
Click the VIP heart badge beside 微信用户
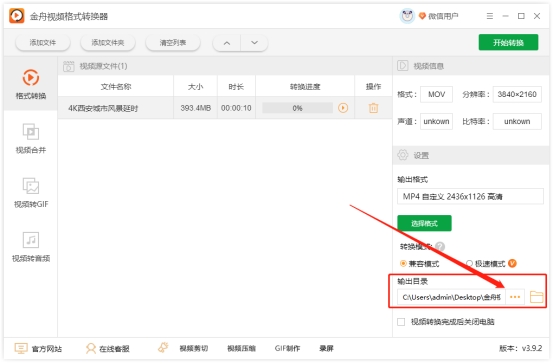tap(422, 16)
